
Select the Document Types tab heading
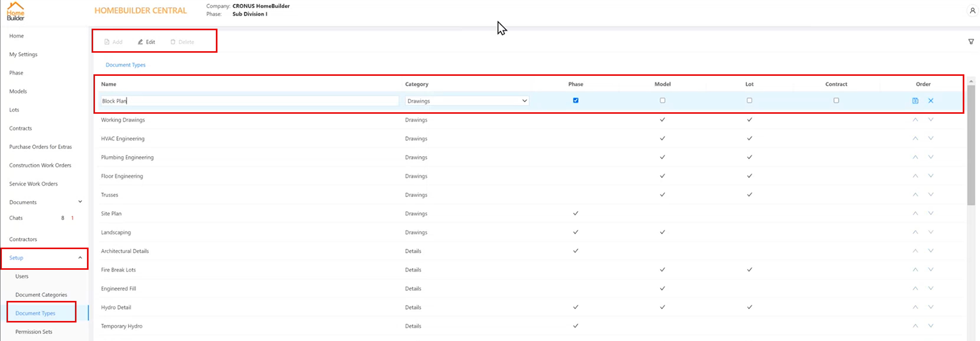(x=126, y=65)
